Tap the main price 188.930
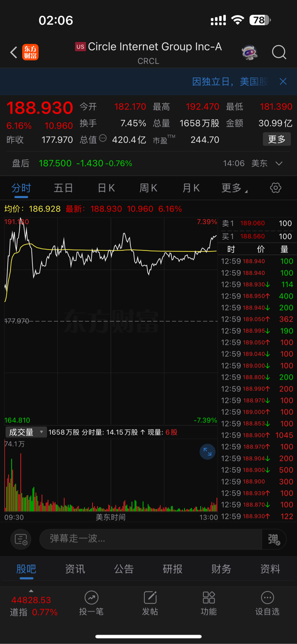 40,108
